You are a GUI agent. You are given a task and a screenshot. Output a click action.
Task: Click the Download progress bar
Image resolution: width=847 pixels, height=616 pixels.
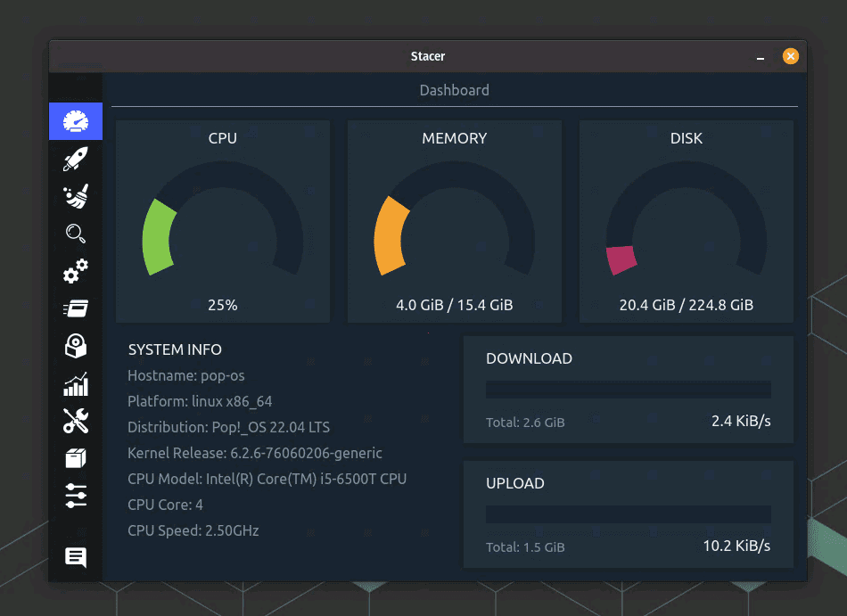[628, 390]
